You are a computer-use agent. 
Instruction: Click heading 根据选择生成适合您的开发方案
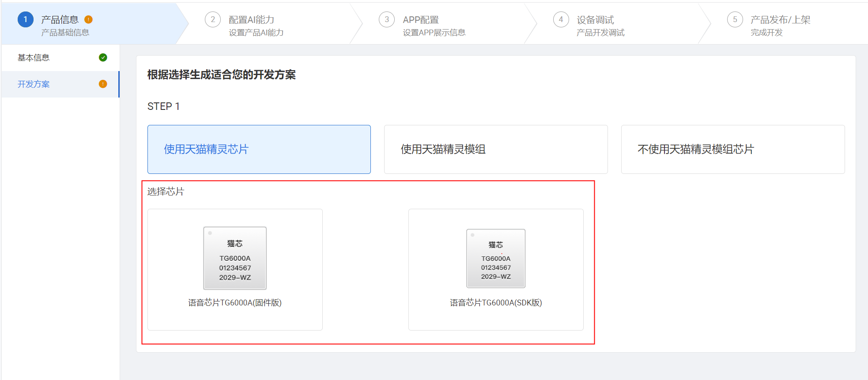point(222,75)
